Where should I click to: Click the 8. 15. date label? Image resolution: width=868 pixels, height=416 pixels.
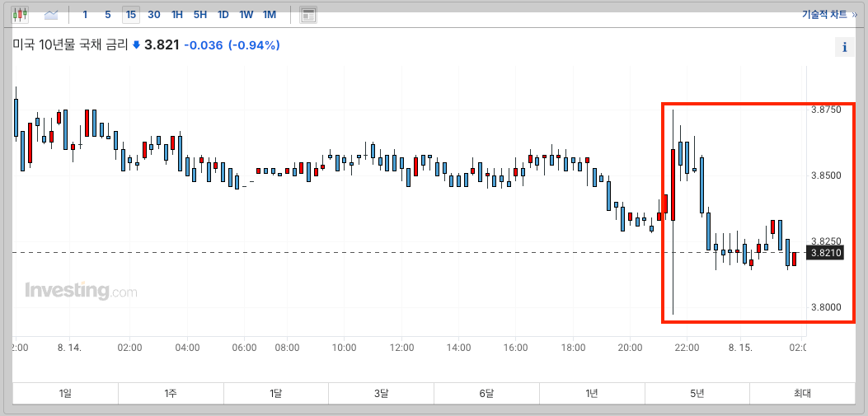click(x=741, y=348)
